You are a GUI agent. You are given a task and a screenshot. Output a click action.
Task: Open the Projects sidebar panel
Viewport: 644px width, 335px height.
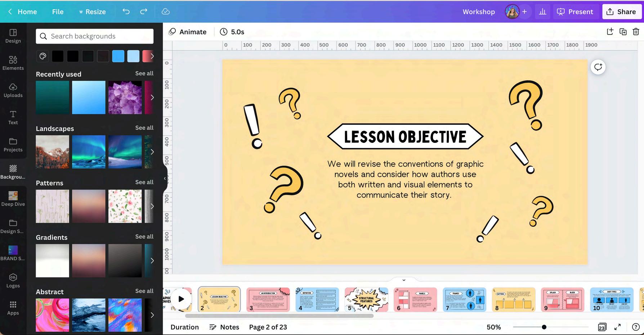13,145
